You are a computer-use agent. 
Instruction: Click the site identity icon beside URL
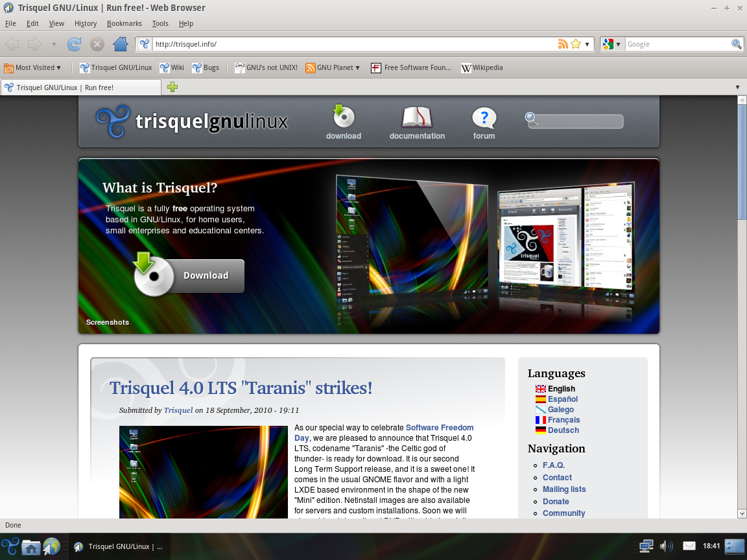(x=145, y=44)
